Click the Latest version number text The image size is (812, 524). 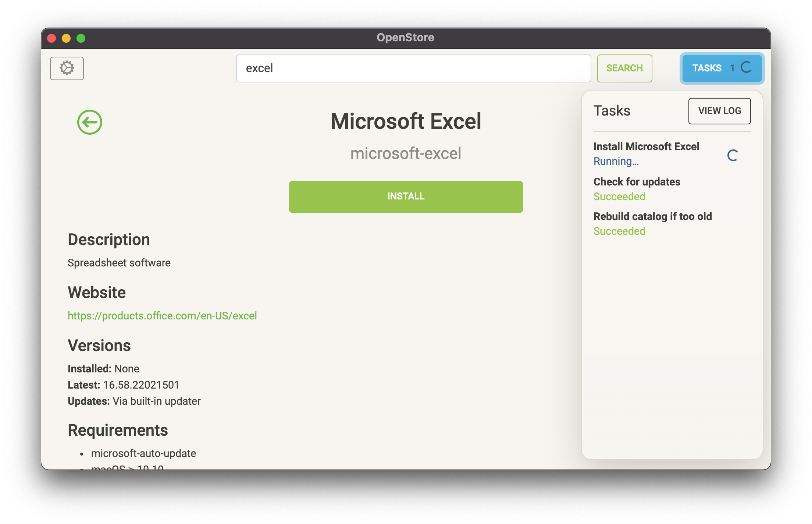click(x=141, y=385)
